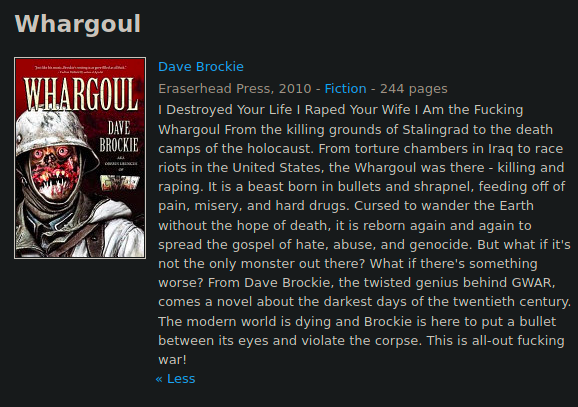Click the GWAR logo on the cover
The height and width of the screenshot is (407, 578).
point(120,182)
